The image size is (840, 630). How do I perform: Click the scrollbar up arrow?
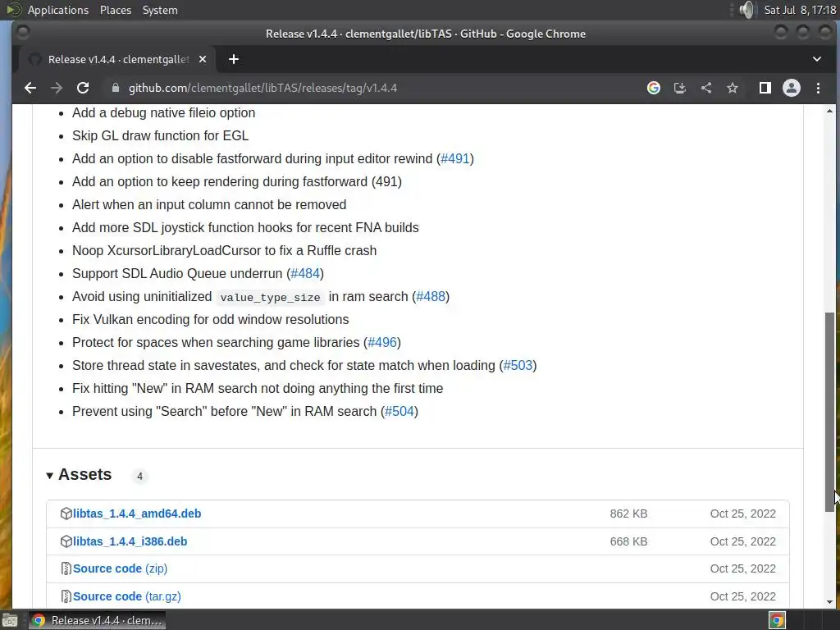click(829, 111)
